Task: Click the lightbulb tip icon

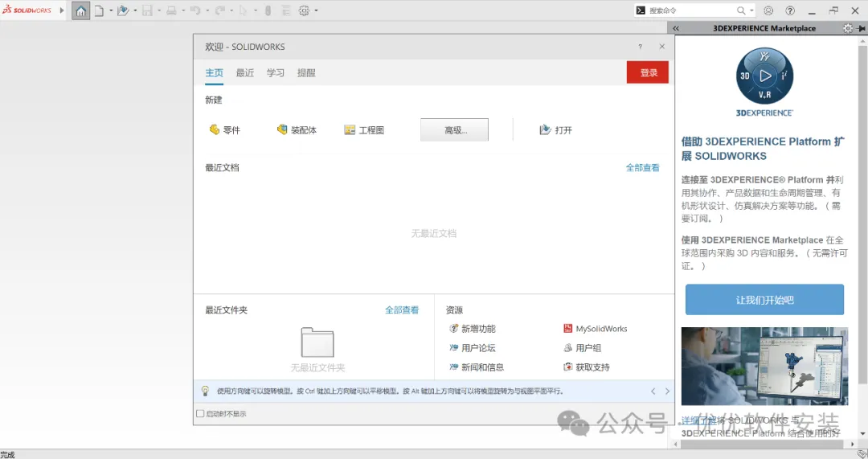Action: pos(205,391)
